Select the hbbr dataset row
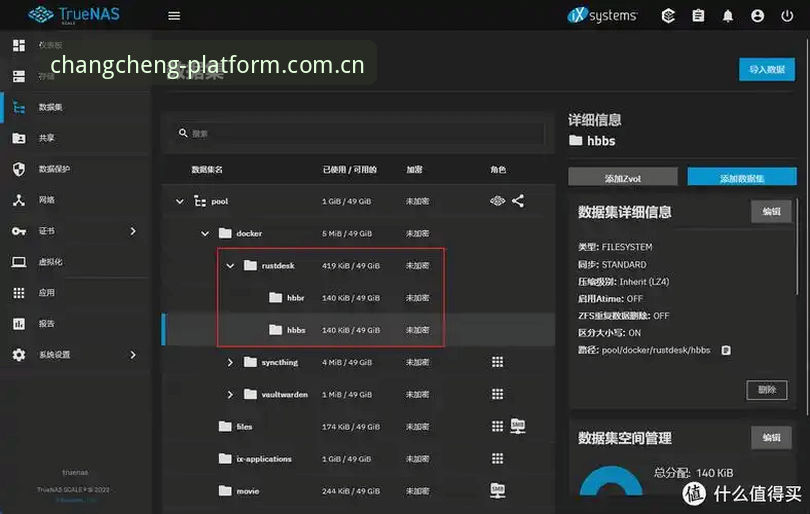The height and width of the screenshot is (514, 810). coord(359,298)
